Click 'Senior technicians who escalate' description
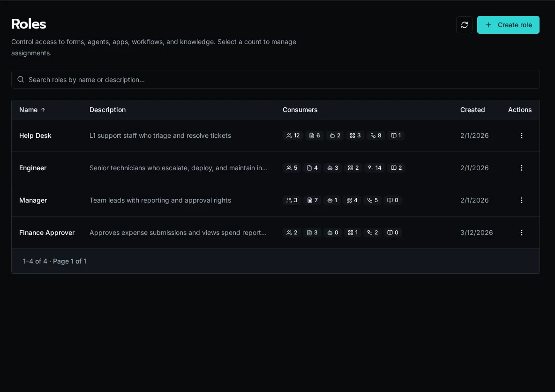 point(179,168)
